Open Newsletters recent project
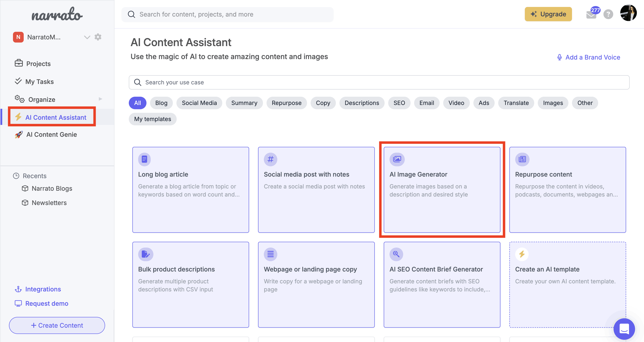 click(x=49, y=203)
